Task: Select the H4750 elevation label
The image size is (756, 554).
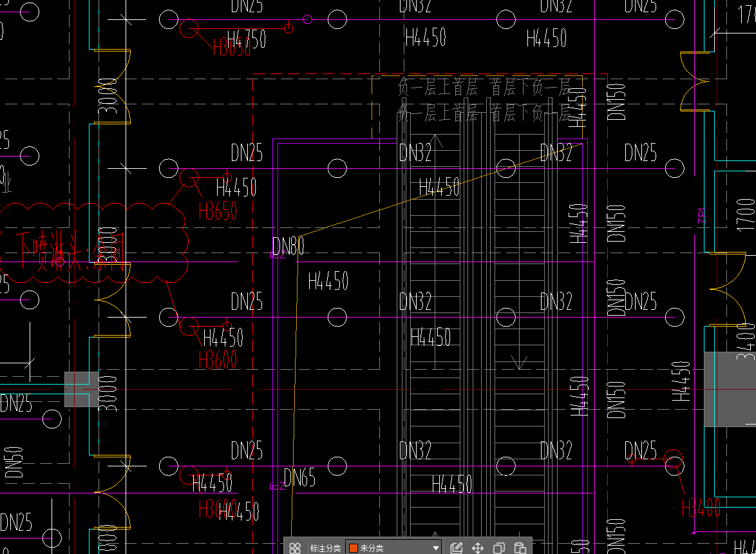Action: 247,39
